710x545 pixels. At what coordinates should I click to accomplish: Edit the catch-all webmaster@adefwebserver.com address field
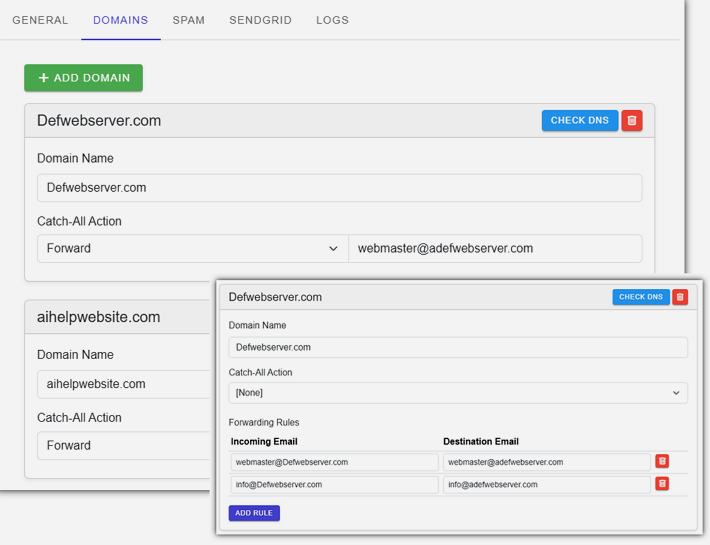494,249
